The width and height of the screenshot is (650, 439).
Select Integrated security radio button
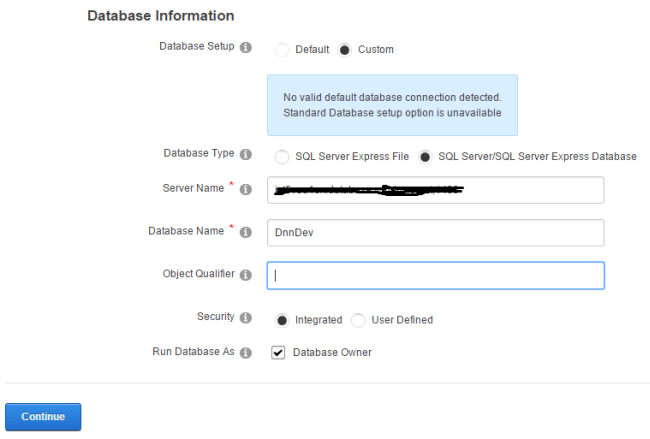click(x=282, y=320)
